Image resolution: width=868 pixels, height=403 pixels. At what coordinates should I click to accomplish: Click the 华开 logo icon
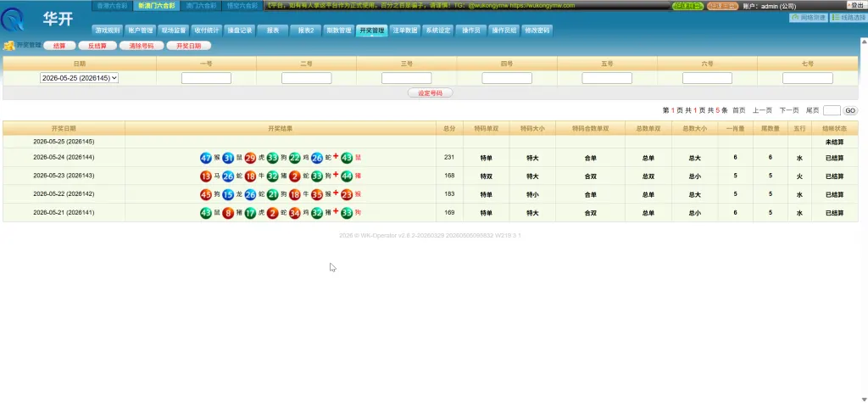click(x=12, y=20)
